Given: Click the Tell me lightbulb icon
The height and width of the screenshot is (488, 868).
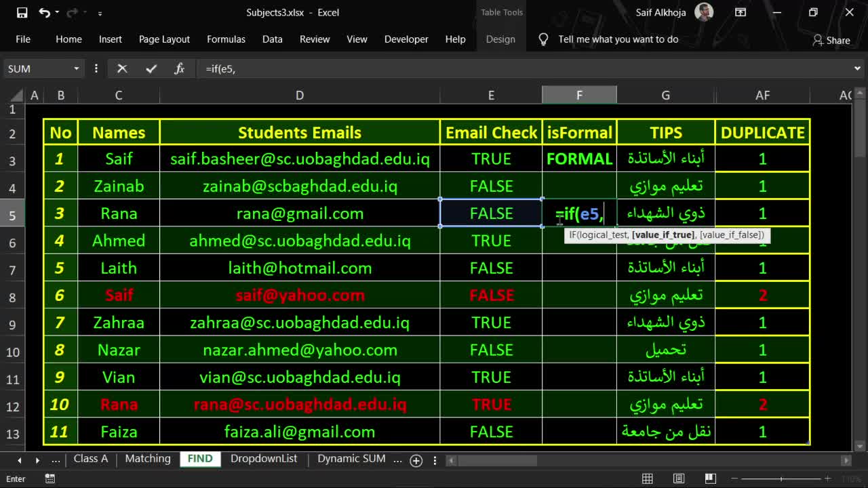Looking at the screenshot, I should [x=543, y=39].
